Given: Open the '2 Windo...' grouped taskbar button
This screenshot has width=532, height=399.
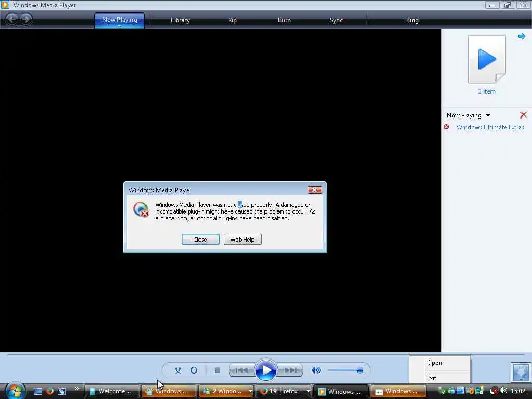Looking at the screenshot, I should (226, 391).
